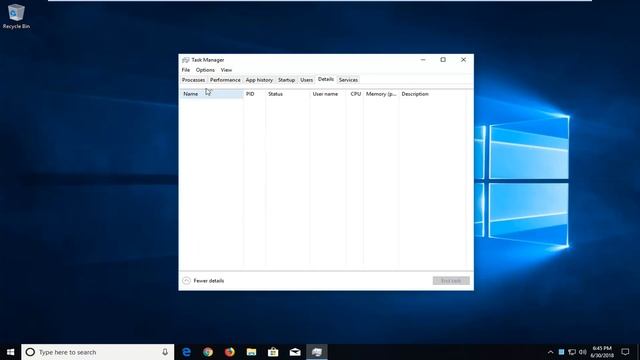Viewport: 640px width, 360px height.
Task: Click the End task button
Action: 451,281
